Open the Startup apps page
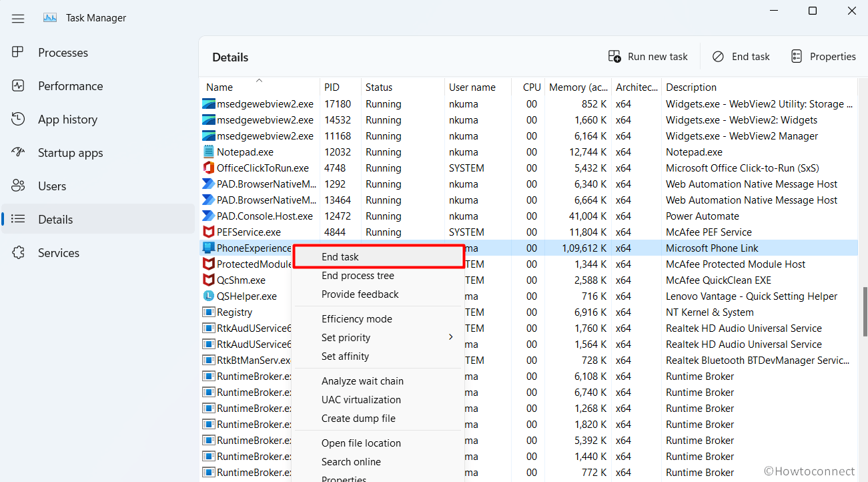Screen dimensions: 868x482 click(x=98, y=152)
